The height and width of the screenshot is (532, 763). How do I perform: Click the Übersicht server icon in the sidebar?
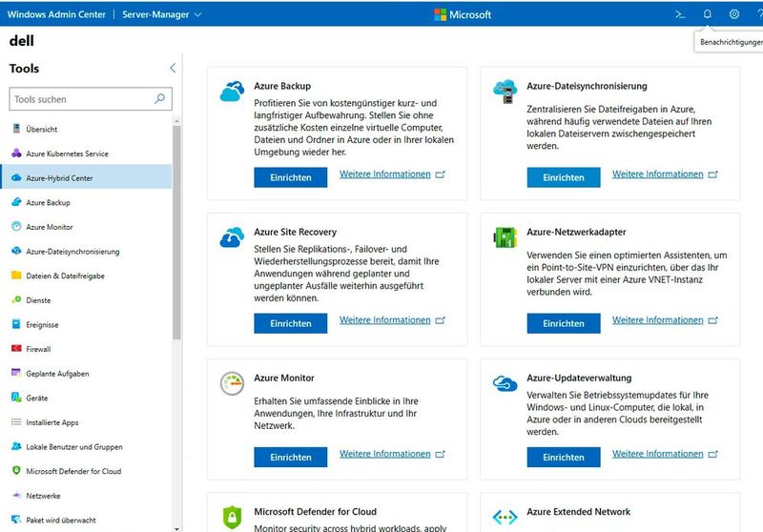point(16,129)
